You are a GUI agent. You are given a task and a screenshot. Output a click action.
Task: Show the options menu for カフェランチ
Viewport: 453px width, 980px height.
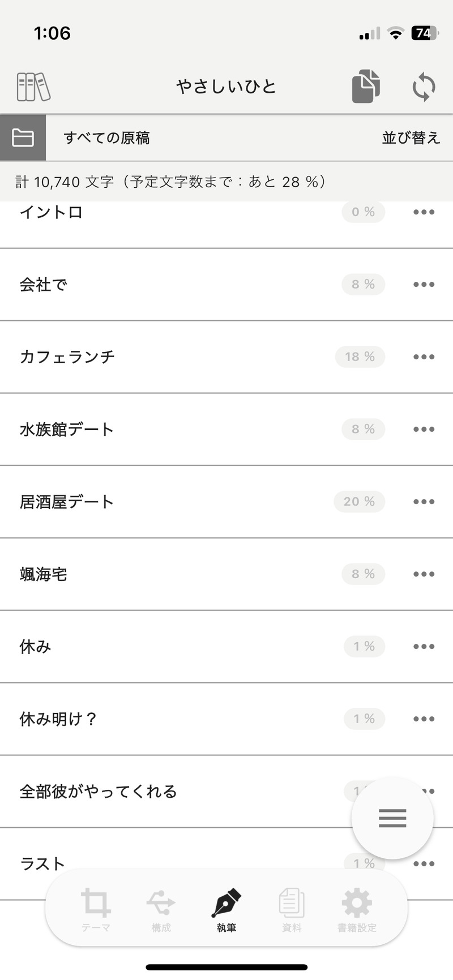coord(424,357)
